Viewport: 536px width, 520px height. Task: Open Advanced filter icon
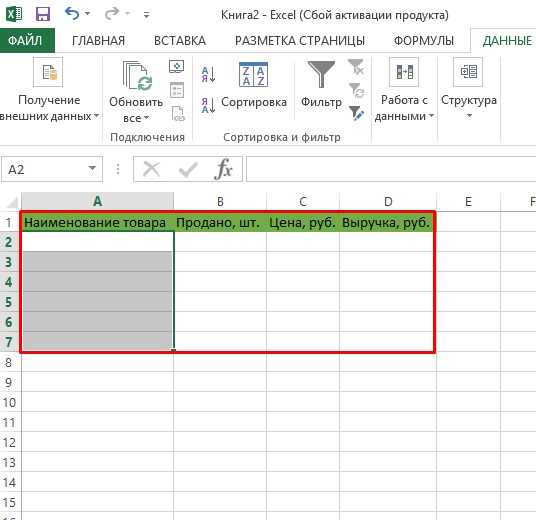pyautogui.click(x=356, y=114)
